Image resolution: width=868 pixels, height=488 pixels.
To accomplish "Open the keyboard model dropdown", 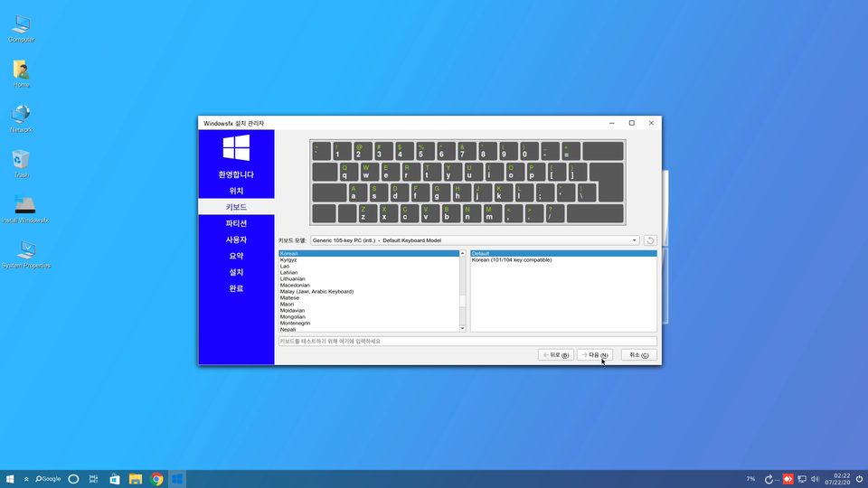I will [475, 240].
